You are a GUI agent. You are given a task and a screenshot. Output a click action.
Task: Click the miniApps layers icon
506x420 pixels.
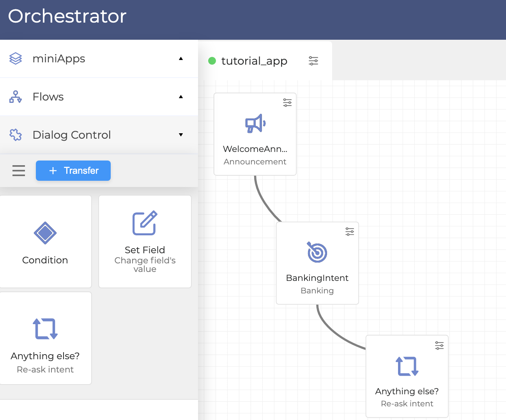[16, 58]
